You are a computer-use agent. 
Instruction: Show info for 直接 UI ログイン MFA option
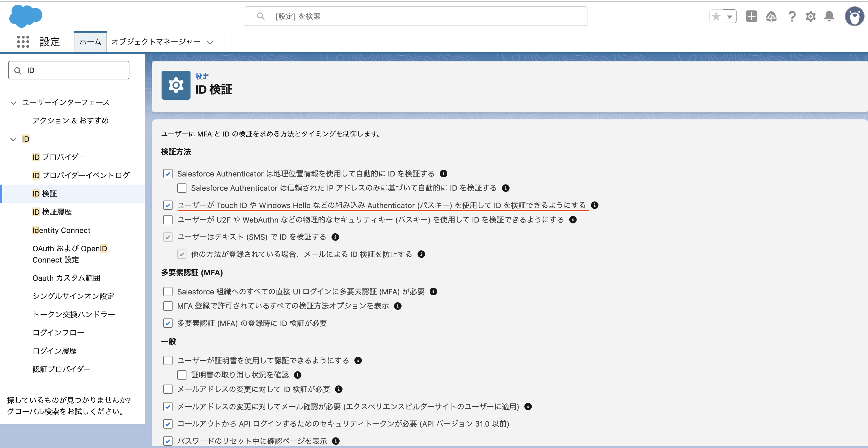(x=434, y=292)
